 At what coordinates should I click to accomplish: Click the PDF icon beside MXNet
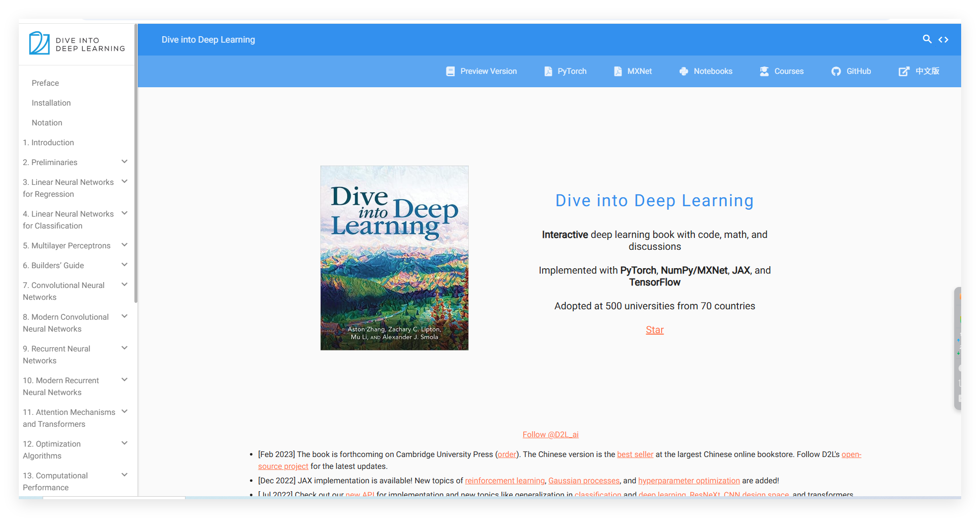pos(618,71)
